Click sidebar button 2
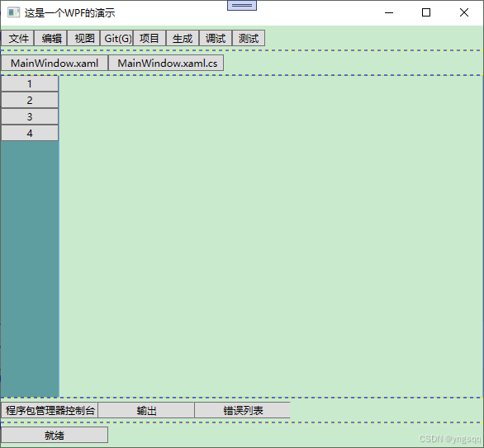484x448 pixels. (x=30, y=100)
